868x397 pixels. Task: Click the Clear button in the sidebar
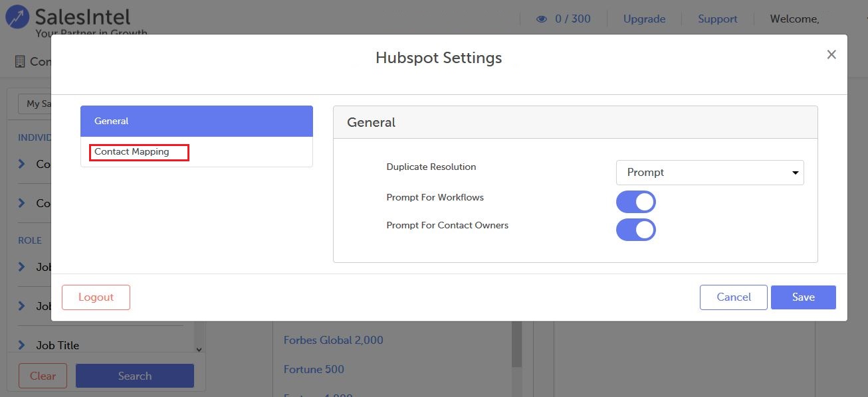pyautogui.click(x=43, y=376)
